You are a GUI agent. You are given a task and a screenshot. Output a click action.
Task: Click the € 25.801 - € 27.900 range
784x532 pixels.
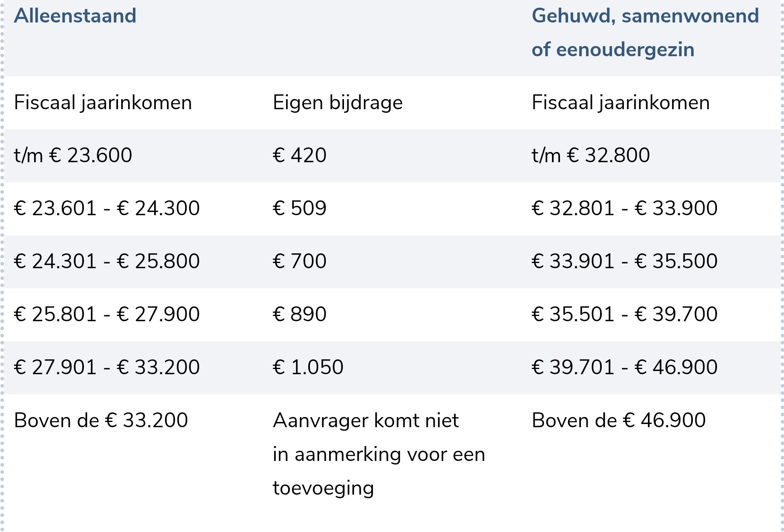click(x=107, y=314)
